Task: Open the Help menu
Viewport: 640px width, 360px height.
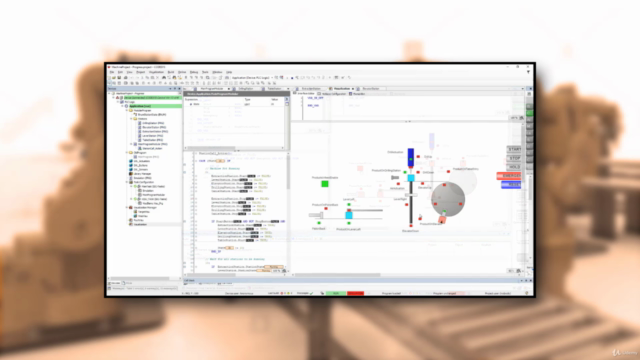Action: pos(229,72)
